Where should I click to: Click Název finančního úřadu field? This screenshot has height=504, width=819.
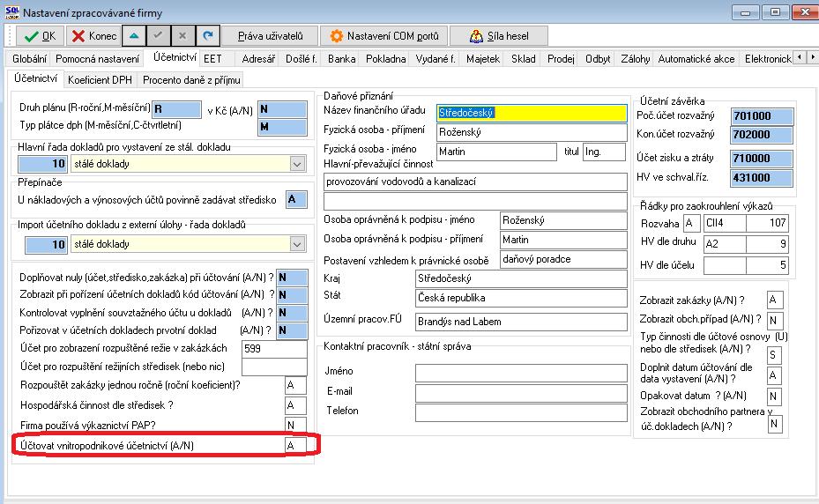532,113
